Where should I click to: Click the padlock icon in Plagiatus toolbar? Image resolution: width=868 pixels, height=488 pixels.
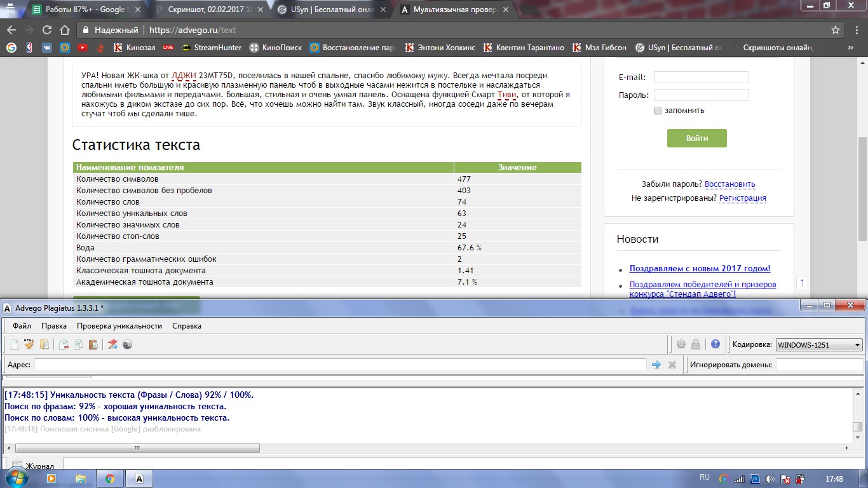(x=696, y=344)
